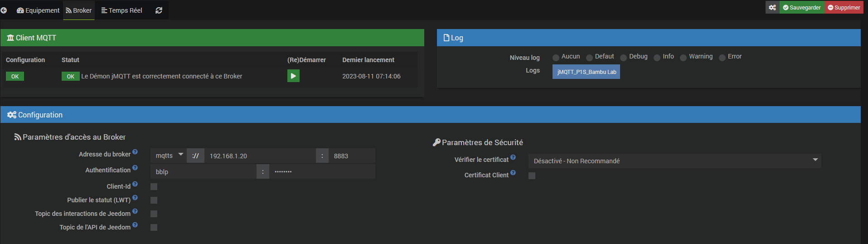Enable Topic de l'API de Jeedom checkbox
Viewport: 868px width, 244px height.
(x=154, y=227)
